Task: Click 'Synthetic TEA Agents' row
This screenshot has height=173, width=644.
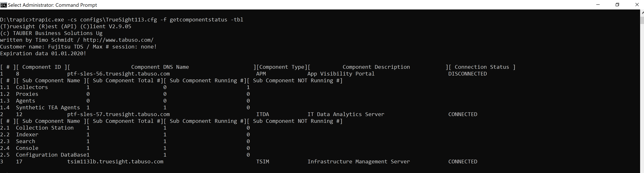Action: coord(125,107)
